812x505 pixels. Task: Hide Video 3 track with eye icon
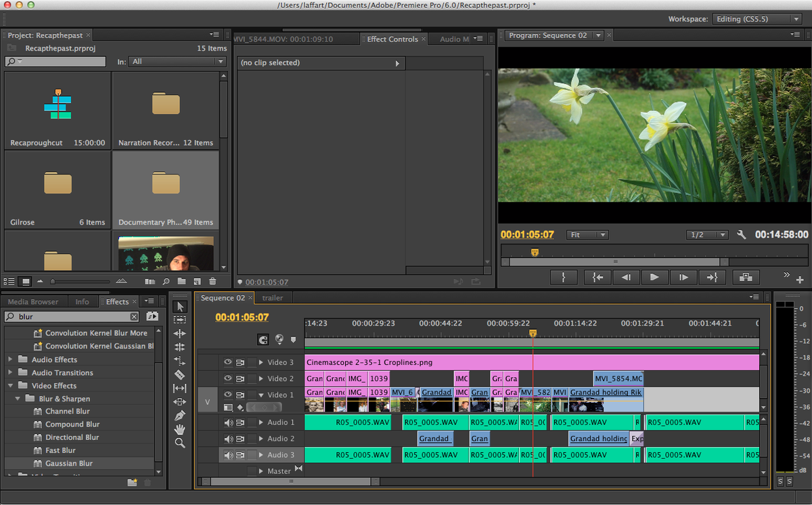[x=227, y=362]
